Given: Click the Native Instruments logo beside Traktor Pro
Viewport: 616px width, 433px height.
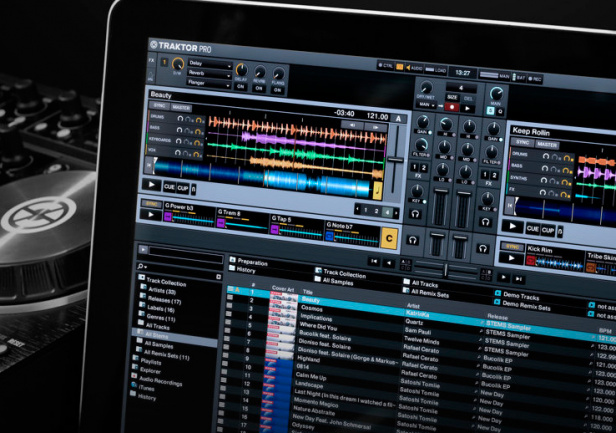Looking at the screenshot, I should [154, 45].
